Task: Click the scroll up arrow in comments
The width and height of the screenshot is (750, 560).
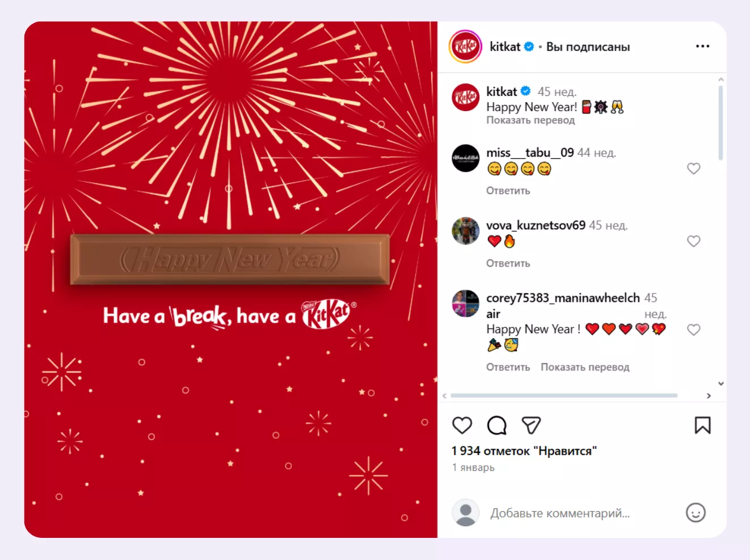Action: click(721, 80)
